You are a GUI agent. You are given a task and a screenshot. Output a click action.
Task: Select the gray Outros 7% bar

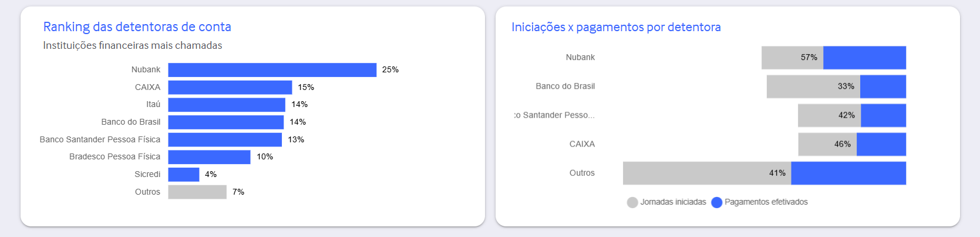tap(197, 192)
